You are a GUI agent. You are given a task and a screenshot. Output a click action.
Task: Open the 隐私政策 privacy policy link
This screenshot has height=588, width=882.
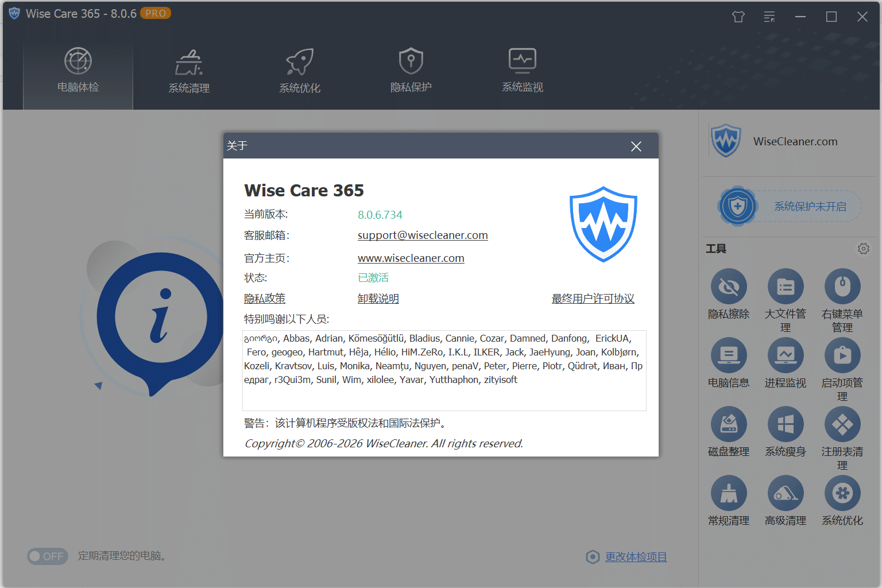click(x=265, y=299)
